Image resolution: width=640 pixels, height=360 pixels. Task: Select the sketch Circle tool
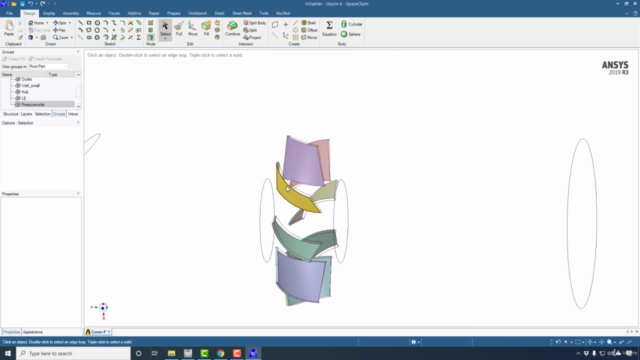point(97,23)
